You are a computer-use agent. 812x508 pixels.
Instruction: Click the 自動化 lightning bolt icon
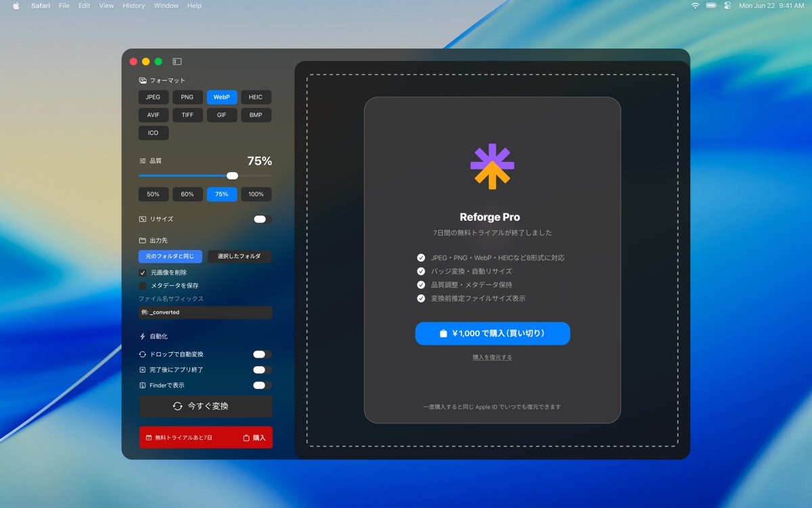tap(143, 337)
